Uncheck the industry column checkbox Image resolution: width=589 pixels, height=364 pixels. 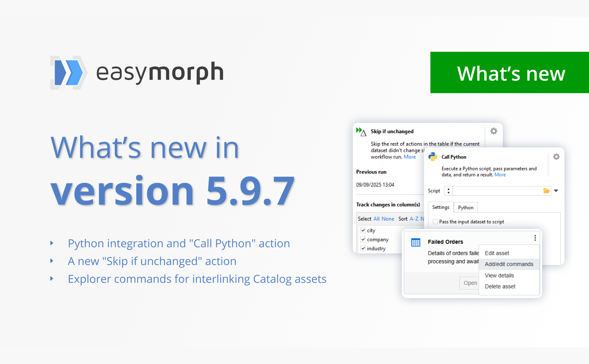click(x=363, y=248)
